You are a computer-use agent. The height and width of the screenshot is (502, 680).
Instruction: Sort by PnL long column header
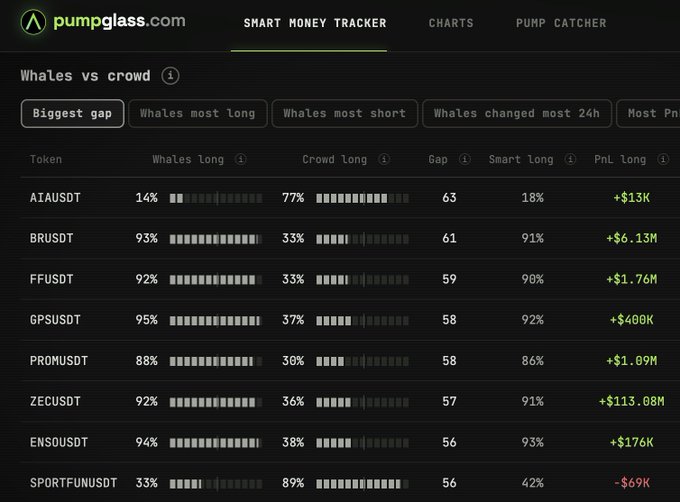tap(620, 160)
